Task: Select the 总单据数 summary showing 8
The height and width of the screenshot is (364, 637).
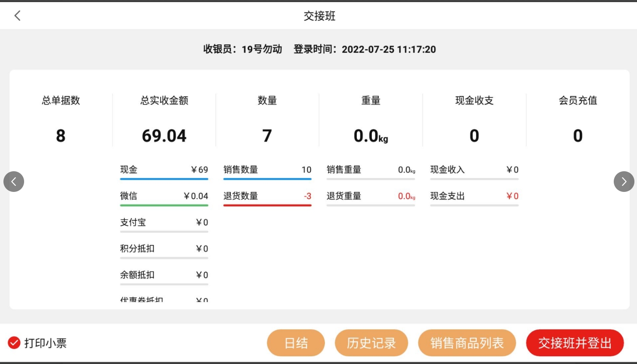Action: pyautogui.click(x=61, y=136)
